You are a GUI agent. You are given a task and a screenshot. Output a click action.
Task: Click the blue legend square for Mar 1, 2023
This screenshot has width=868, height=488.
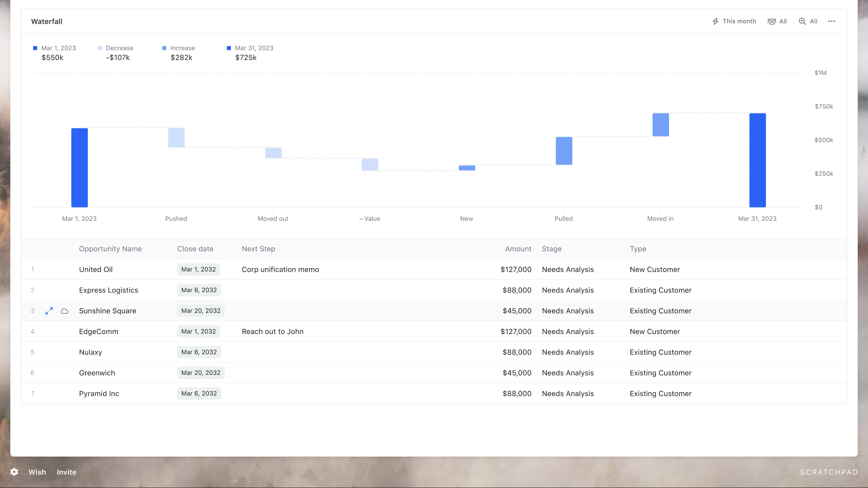(35, 48)
